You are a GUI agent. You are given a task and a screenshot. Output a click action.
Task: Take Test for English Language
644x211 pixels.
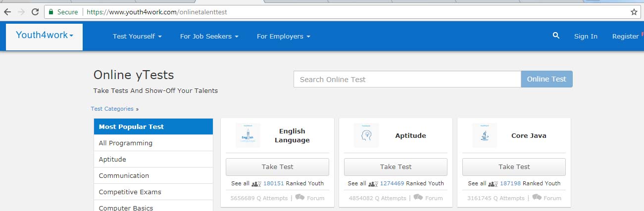pyautogui.click(x=277, y=167)
